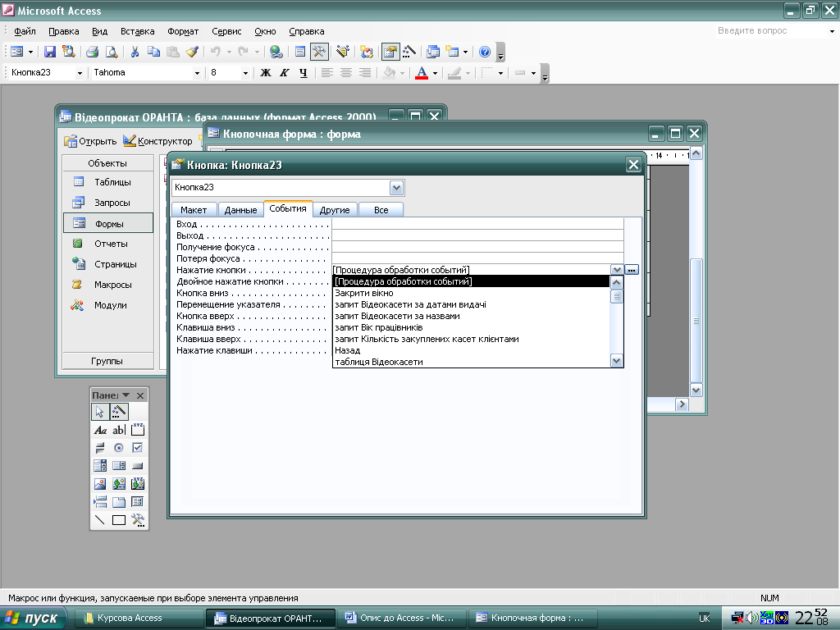
Task: Center text in formatting toolbar
Action: 346,73
